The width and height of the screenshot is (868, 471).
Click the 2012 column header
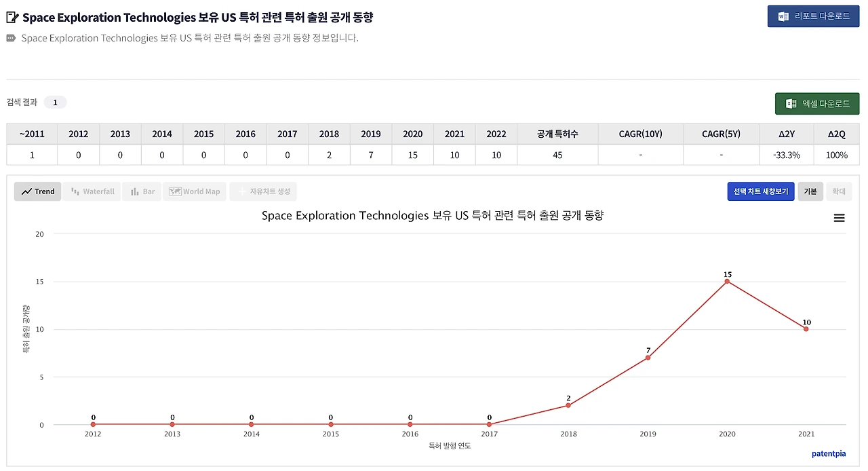(79, 134)
